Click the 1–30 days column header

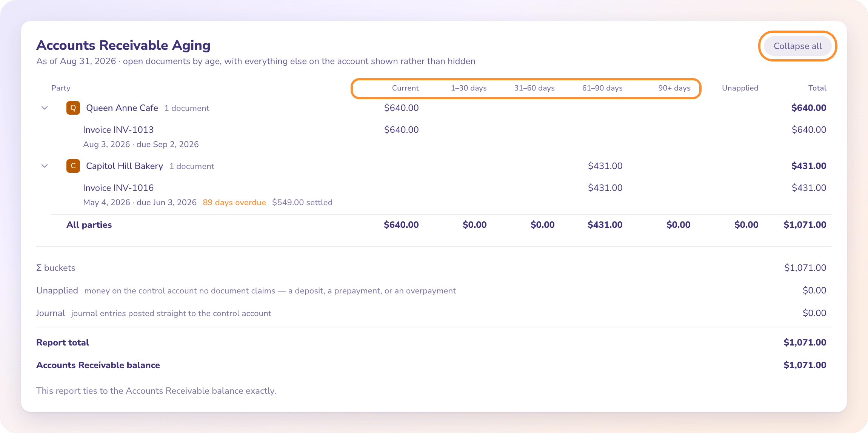tap(469, 88)
